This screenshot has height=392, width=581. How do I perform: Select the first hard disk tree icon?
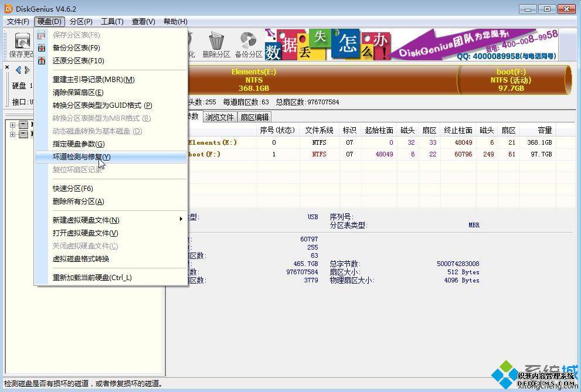tap(23, 125)
